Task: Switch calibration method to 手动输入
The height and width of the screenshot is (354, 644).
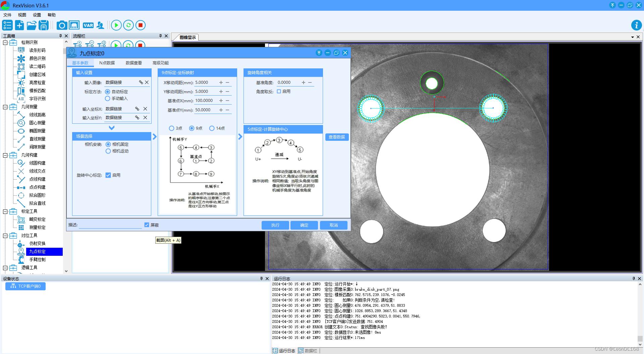Action: point(108,99)
